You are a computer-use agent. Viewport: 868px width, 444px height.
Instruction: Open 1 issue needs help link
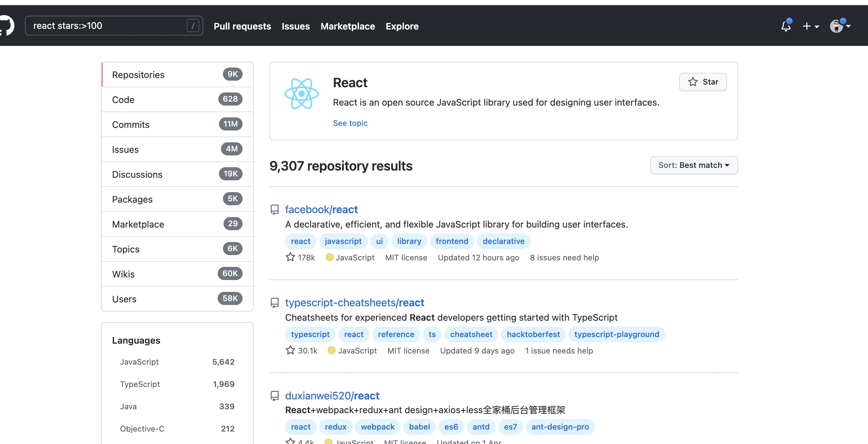[559, 351]
